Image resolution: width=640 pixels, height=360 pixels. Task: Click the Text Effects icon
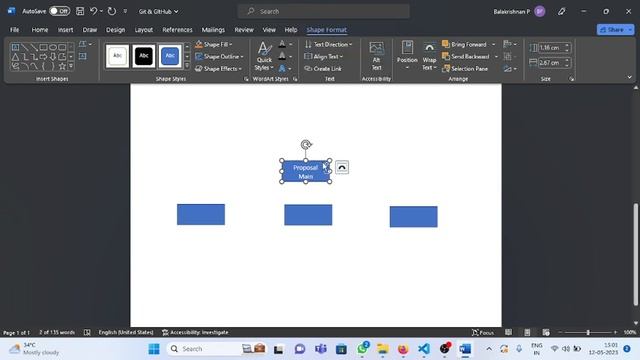click(x=282, y=69)
